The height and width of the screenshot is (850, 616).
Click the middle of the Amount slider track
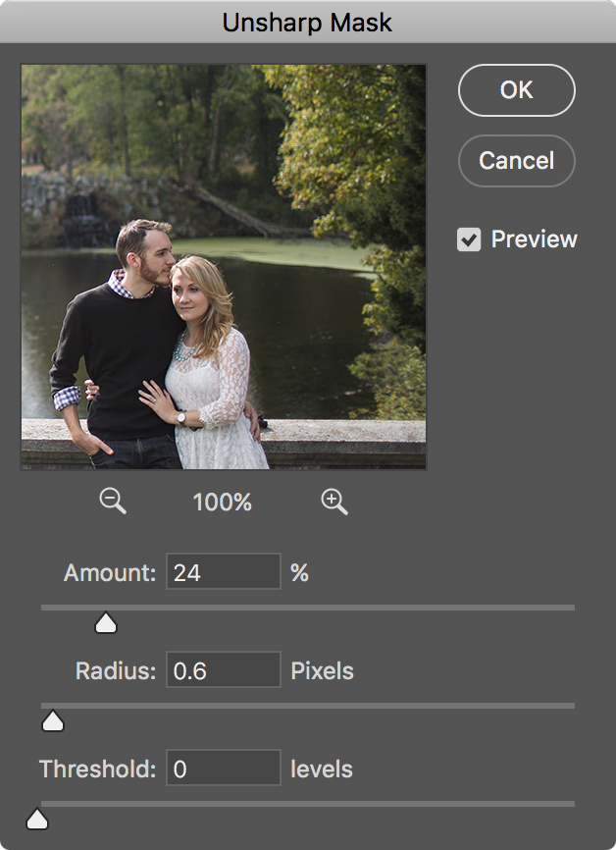tap(308, 608)
